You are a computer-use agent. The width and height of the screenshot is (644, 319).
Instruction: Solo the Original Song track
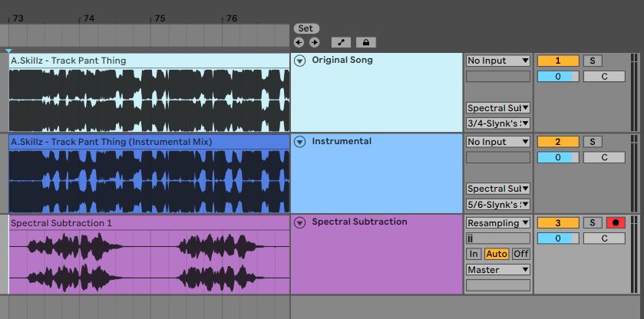tap(592, 61)
